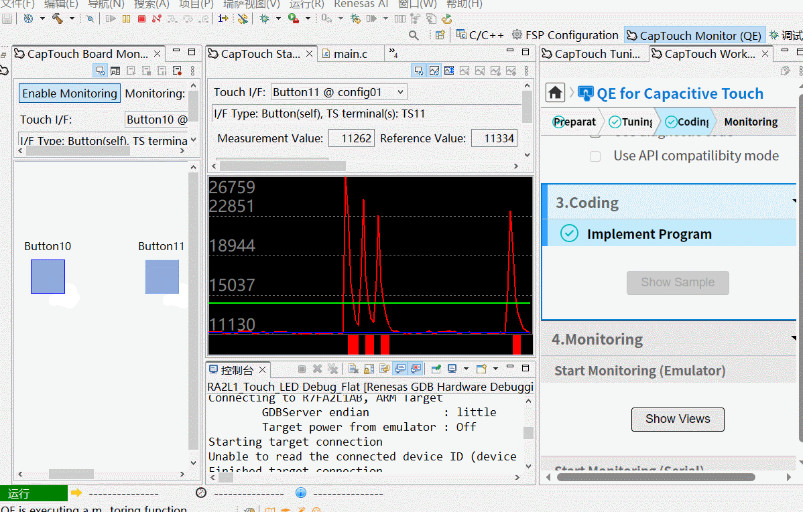The width and height of the screenshot is (803, 512).
Task: Toggle show console on error output icon
Action: tap(416, 369)
